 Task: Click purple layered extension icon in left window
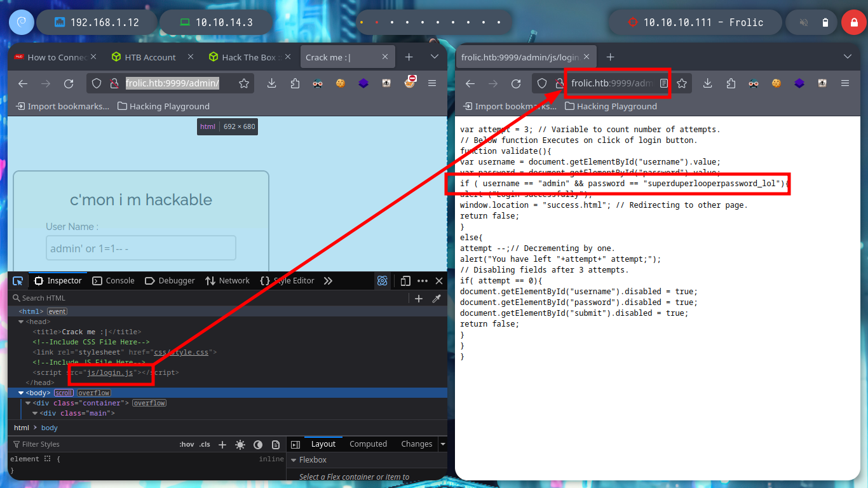(363, 83)
